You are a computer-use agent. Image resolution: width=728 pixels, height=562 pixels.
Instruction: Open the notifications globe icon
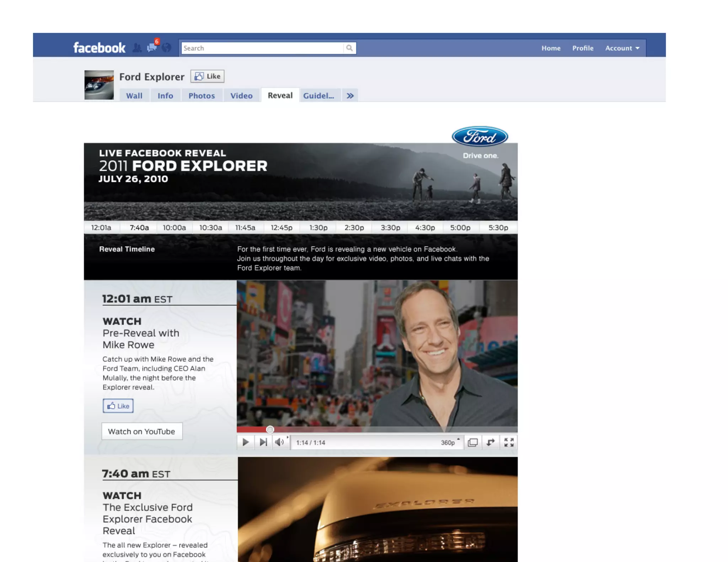[x=166, y=48]
